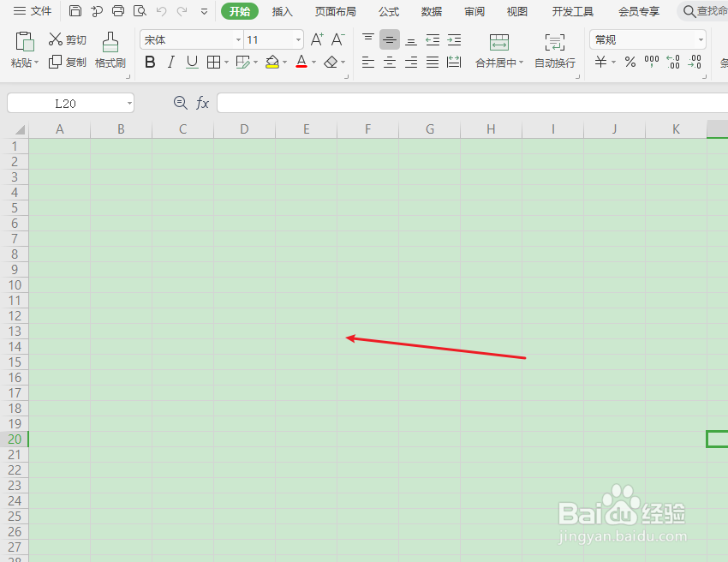
Task: Open the 公式 tab
Action: 389,11
